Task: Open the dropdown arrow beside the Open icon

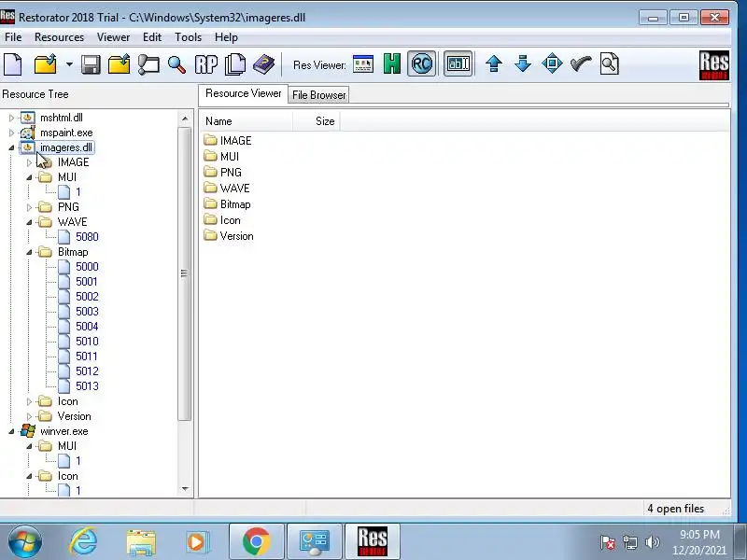Action: [69, 64]
